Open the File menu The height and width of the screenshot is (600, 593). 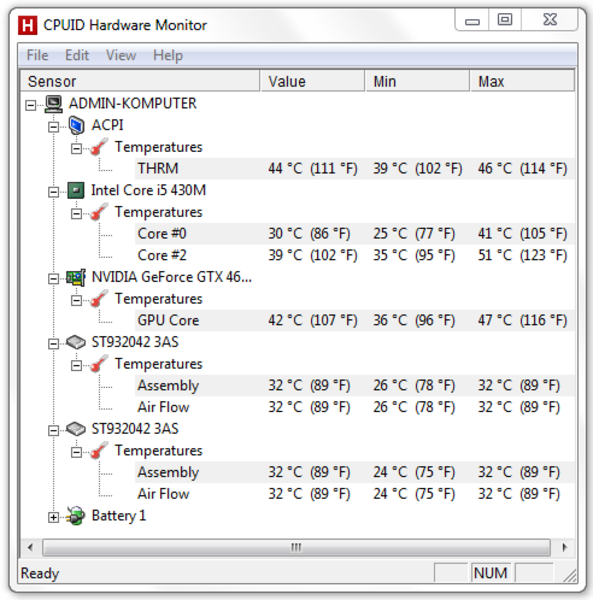point(37,55)
